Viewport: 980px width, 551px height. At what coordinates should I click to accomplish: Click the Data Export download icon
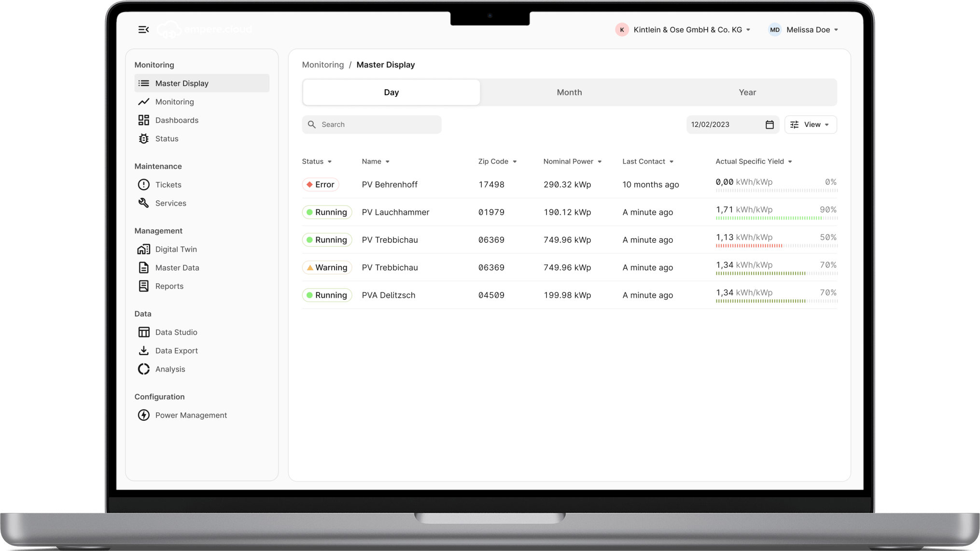[x=143, y=351]
